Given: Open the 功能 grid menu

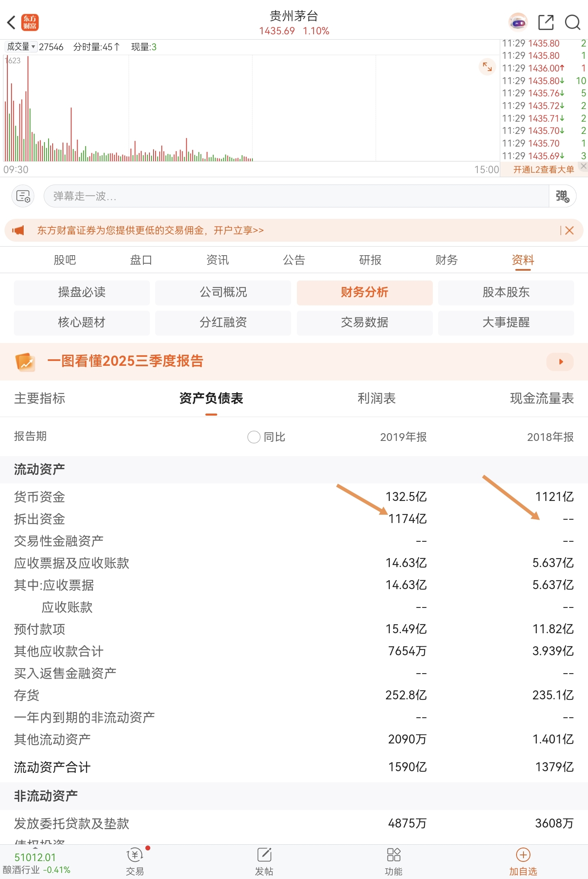Looking at the screenshot, I should 394,861.
